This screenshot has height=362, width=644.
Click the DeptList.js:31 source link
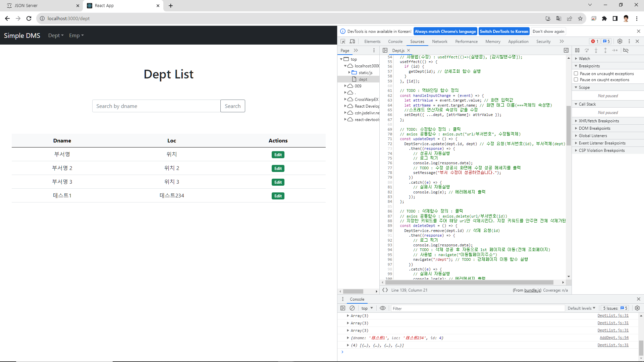(x=613, y=315)
